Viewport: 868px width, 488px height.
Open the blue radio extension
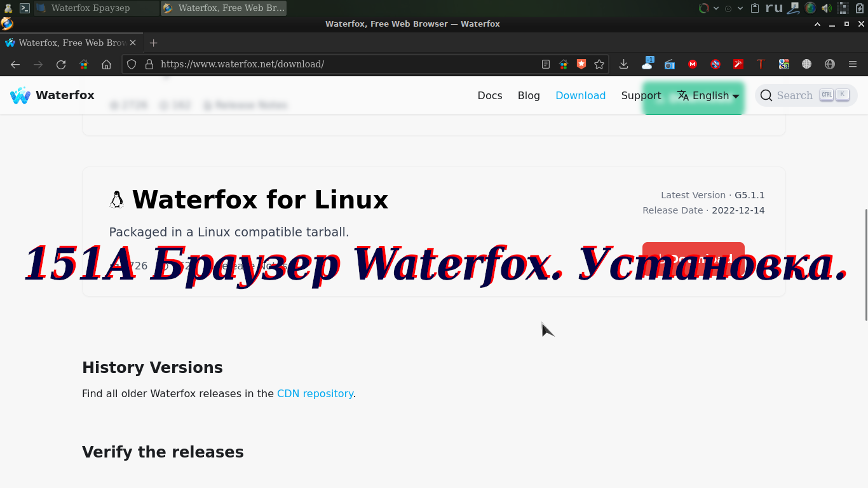[x=670, y=64]
